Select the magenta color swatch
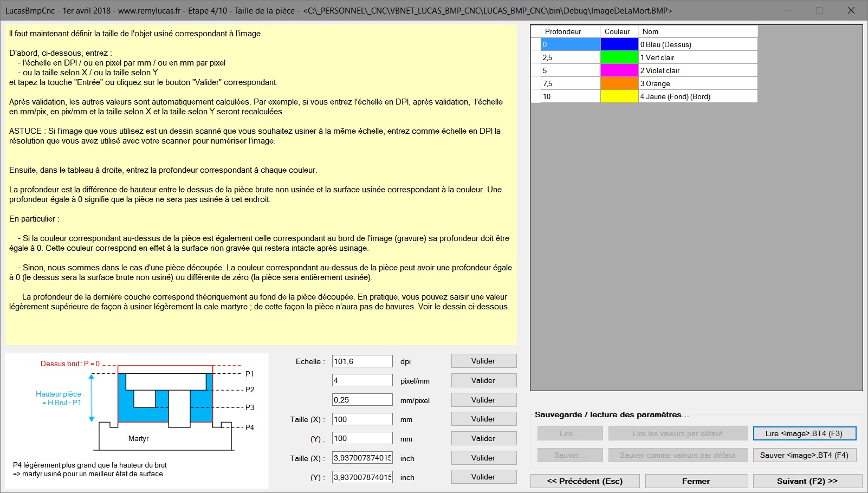The image size is (868, 493). click(x=619, y=70)
